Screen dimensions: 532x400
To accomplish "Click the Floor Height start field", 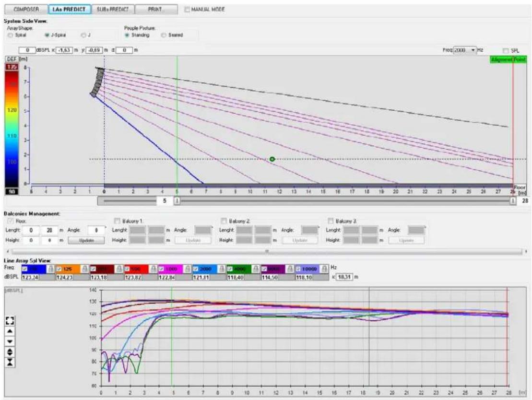I will (31, 240).
